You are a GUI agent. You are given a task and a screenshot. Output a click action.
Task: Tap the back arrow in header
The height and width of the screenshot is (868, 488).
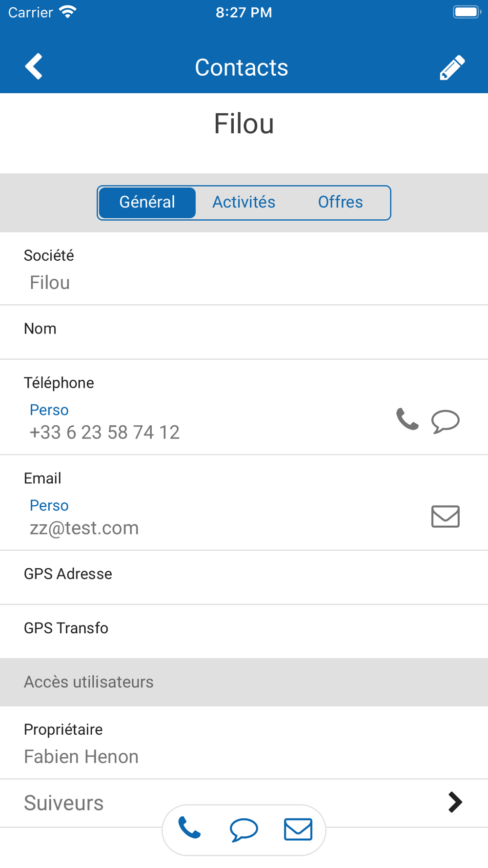[34, 66]
